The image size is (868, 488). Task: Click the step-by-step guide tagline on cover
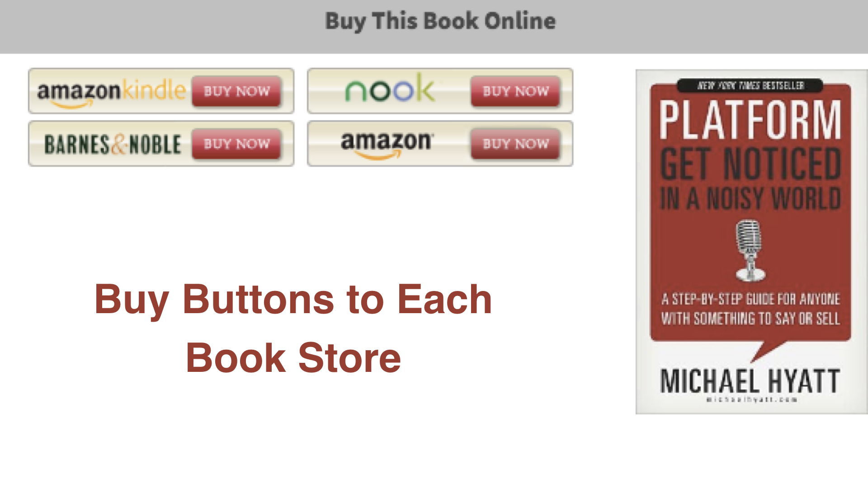(x=750, y=309)
